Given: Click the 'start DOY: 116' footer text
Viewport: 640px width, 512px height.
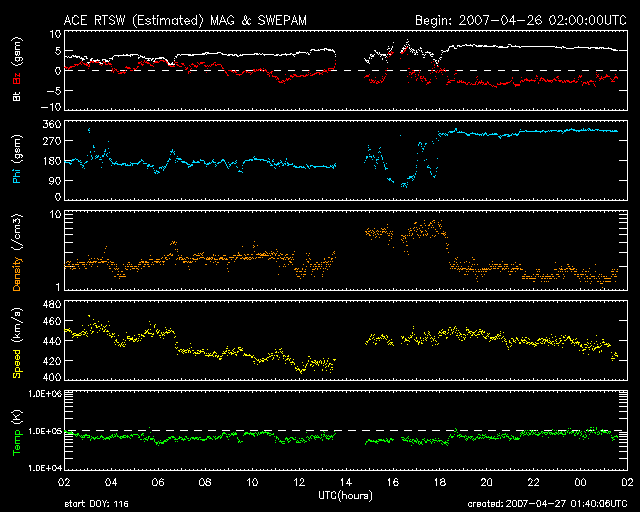Looking at the screenshot, I should pos(96,504).
